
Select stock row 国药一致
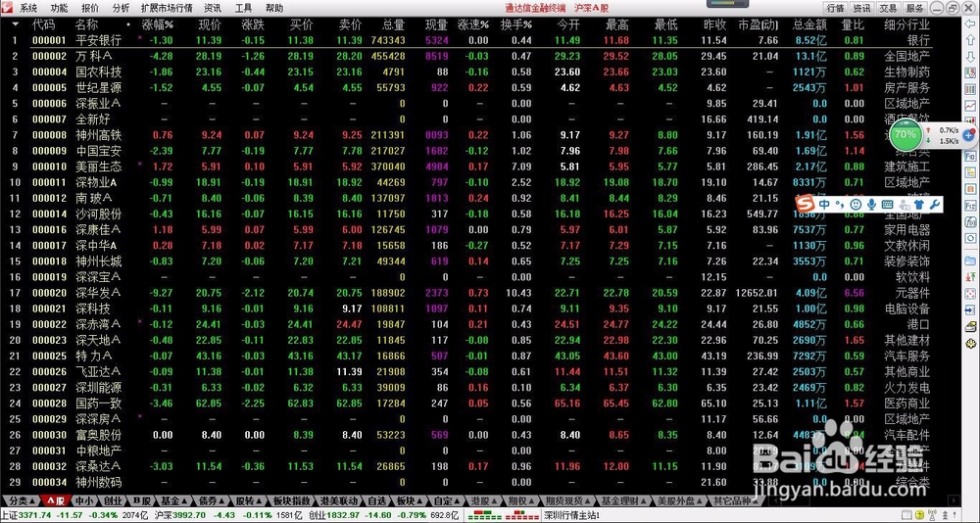pos(465,404)
